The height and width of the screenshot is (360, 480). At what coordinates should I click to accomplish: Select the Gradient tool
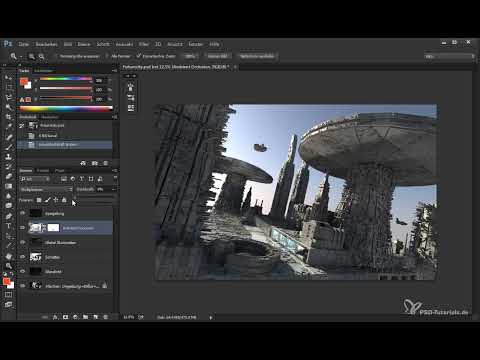[8, 186]
